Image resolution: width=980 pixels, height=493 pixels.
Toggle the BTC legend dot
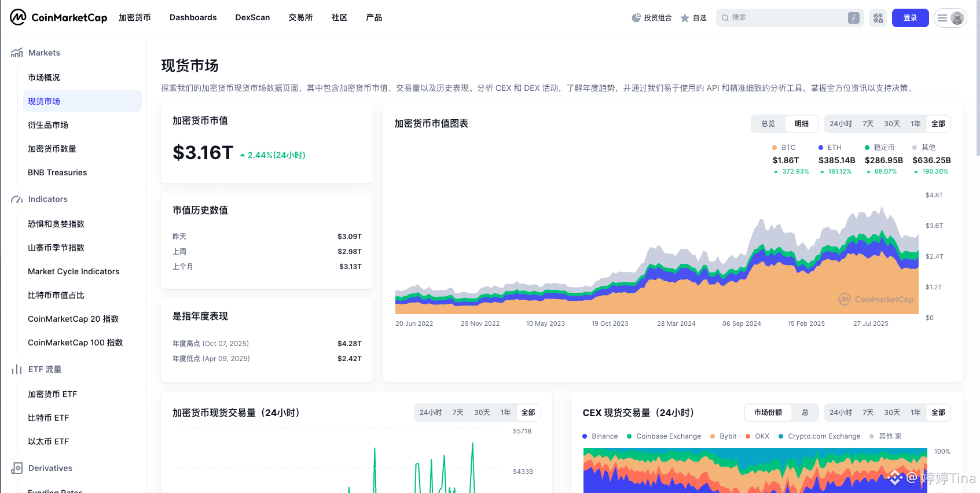(x=775, y=148)
